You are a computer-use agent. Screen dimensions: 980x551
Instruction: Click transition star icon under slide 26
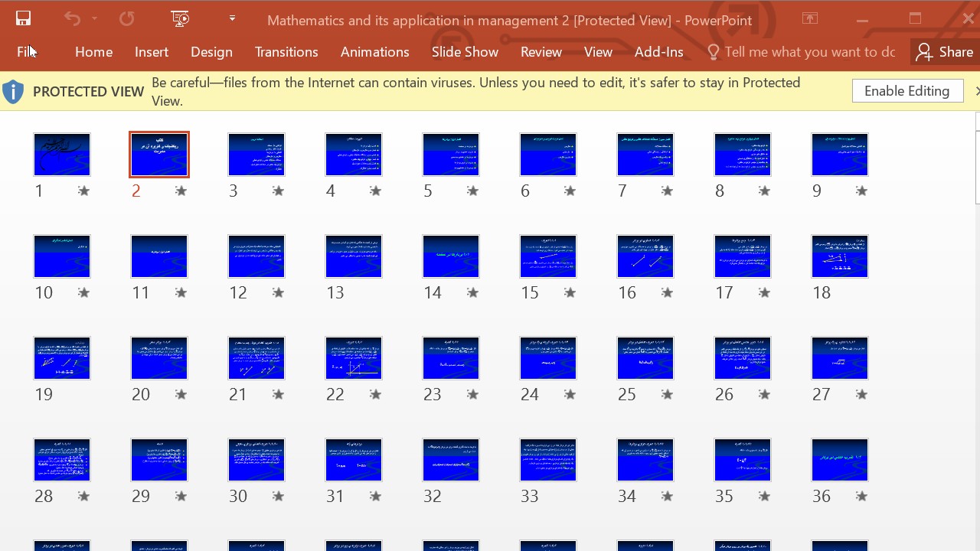coord(764,394)
